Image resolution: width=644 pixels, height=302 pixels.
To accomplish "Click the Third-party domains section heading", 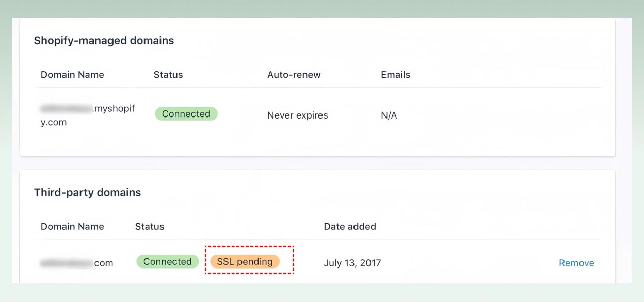I will click(x=87, y=192).
